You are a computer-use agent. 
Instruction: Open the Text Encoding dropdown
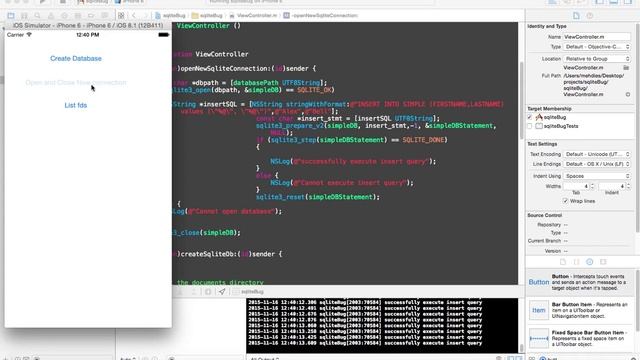coord(597,154)
